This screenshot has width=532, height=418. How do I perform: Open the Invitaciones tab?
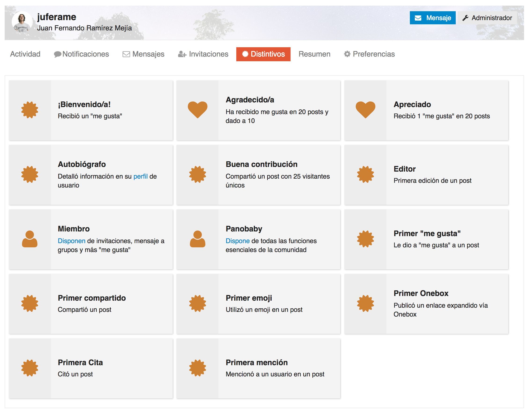tap(203, 54)
